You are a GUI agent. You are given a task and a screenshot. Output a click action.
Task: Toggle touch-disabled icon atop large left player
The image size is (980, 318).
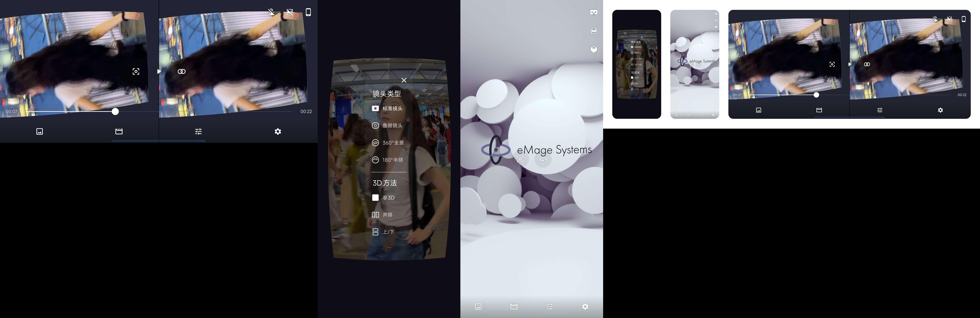coord(272,12)
